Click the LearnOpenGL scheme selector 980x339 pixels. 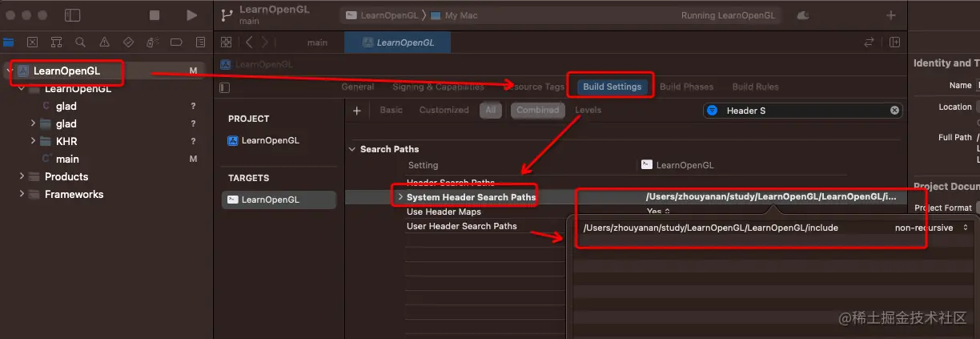click(382, 15)
